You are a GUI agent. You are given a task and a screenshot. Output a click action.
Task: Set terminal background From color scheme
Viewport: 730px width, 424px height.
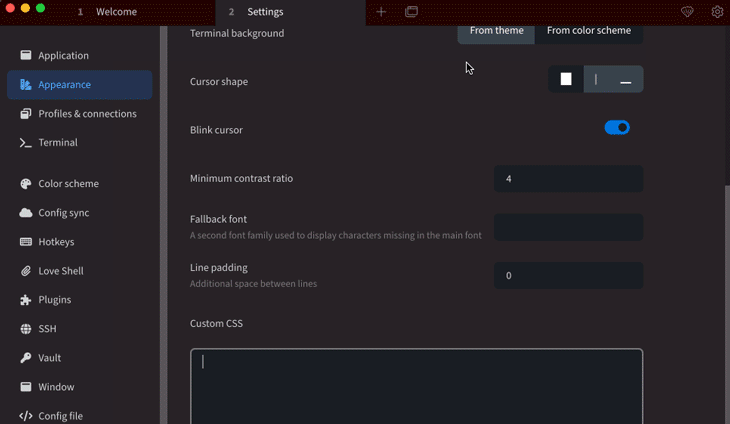(x=588, y=31)
